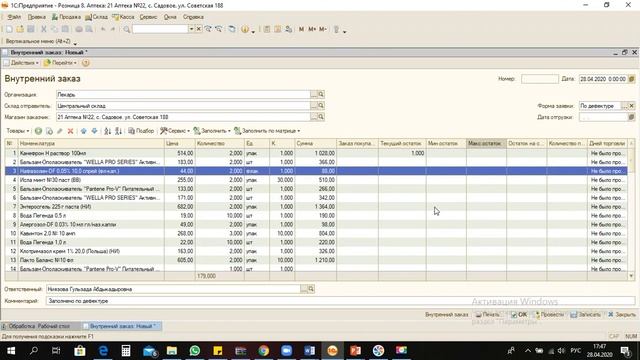The height and width of the screenshot is (360, 640).
Task: Copy row using the copy icon in Товары toolbar
Action: (x=49, y=131)
